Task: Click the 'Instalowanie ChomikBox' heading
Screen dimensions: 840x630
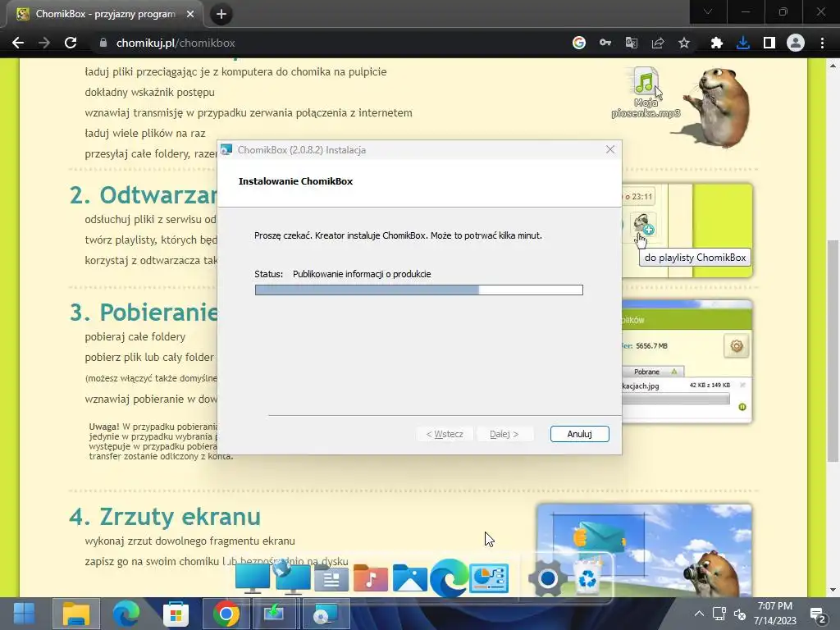Action: [295, 181]
